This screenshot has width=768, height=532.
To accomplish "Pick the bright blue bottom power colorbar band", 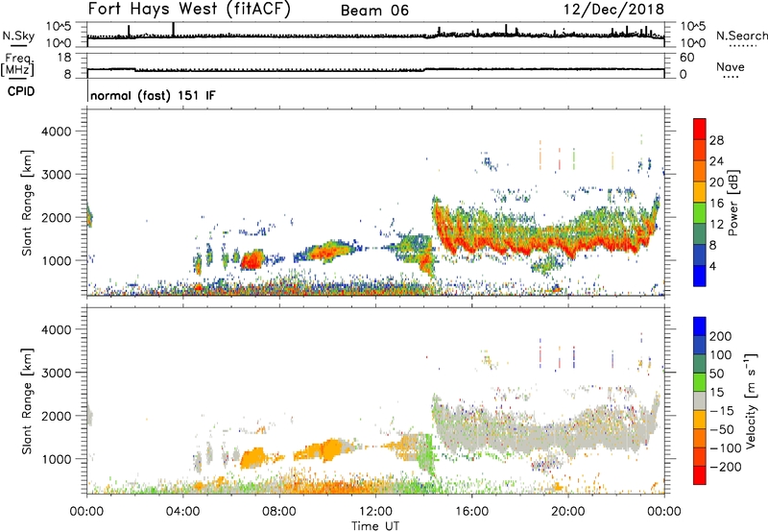I will [x=700, y=276].
